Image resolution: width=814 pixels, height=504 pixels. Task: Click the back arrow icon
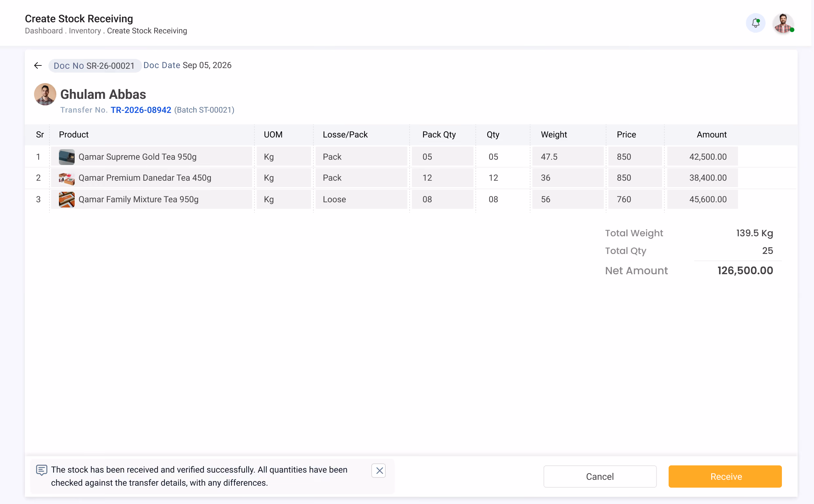[38, 65]
